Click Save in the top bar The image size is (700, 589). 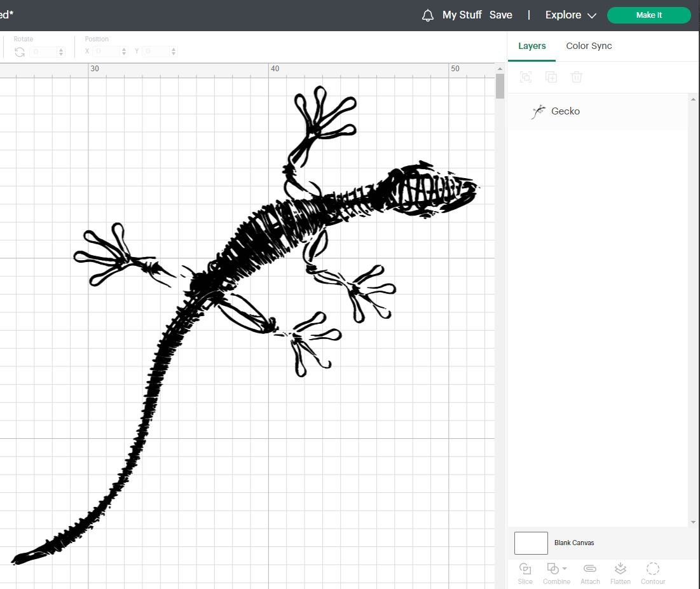coord(501,15)
